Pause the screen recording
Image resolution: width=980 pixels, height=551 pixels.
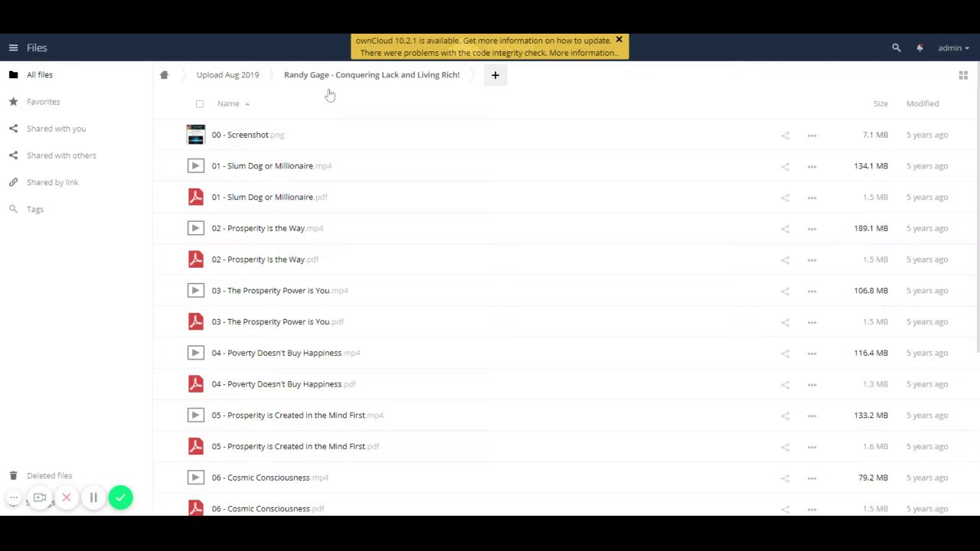(93, 498)
